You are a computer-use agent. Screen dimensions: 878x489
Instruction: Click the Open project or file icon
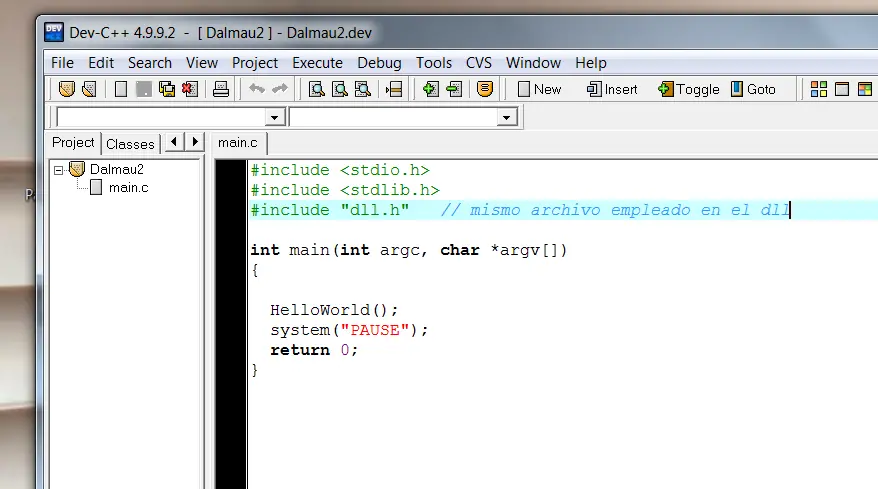pos(90,89)
